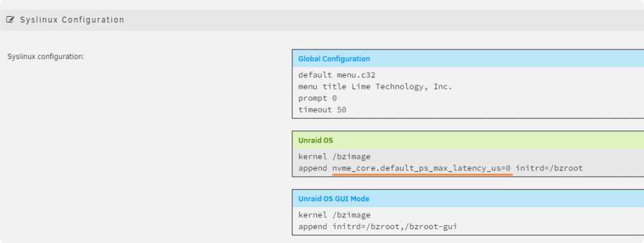Click the Syslinux Configuration section title

[72, 20]
